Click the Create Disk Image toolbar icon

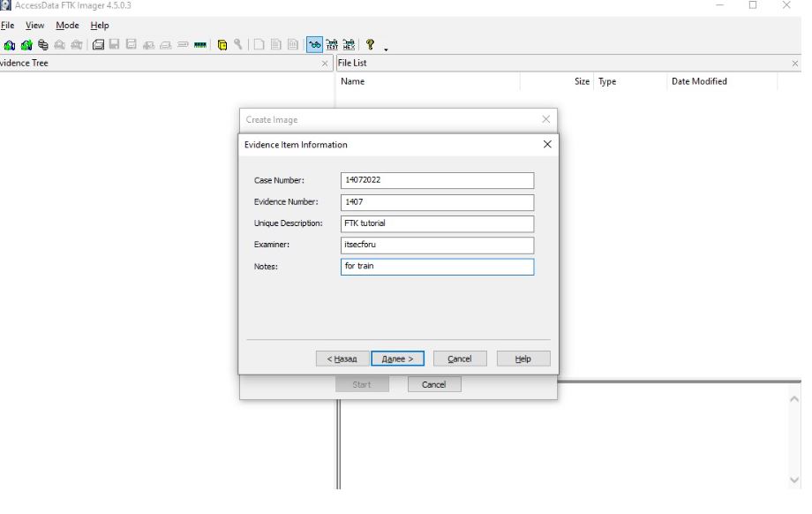point(98,45)
